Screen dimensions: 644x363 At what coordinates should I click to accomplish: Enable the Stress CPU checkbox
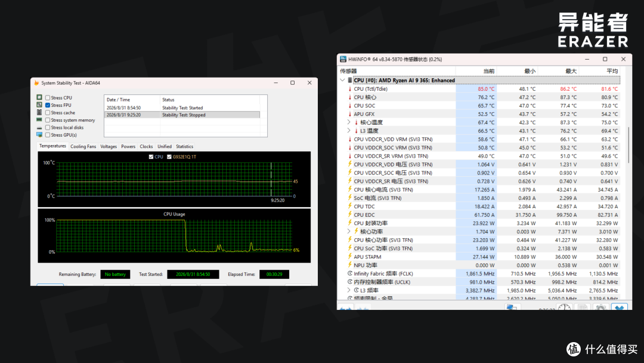[x=48, y=98]
